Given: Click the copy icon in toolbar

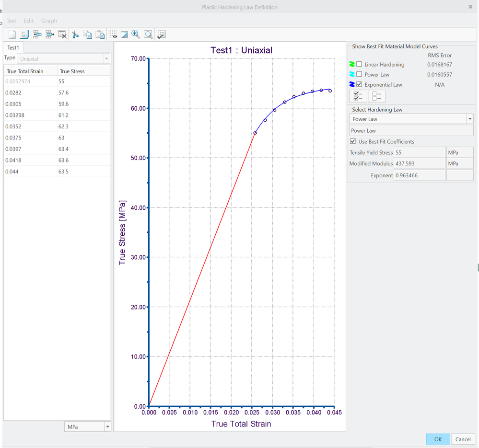Looking at the screenshot, I should click(x=87, y=34).
